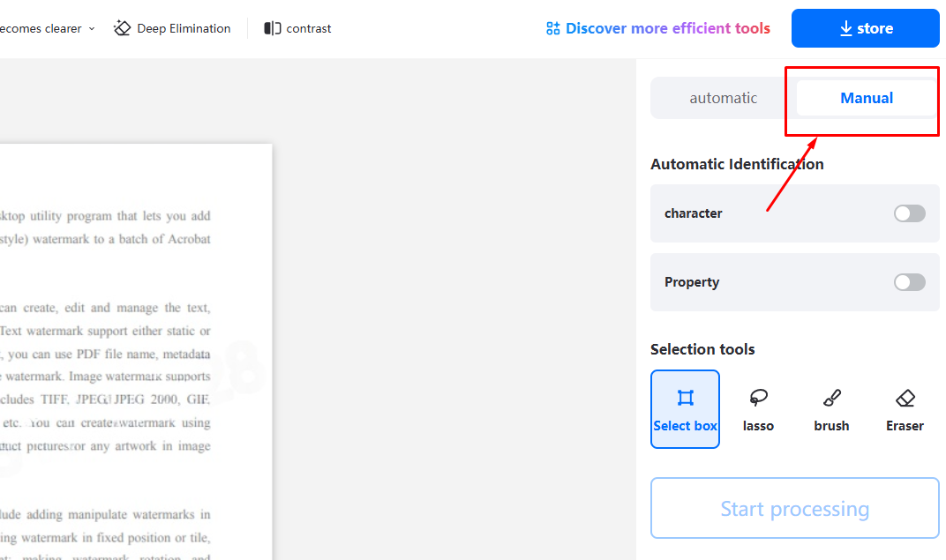Expand the chevron next to 'becomes clearer'
Screen dimensions: 946x560
(x=91, y=28)
